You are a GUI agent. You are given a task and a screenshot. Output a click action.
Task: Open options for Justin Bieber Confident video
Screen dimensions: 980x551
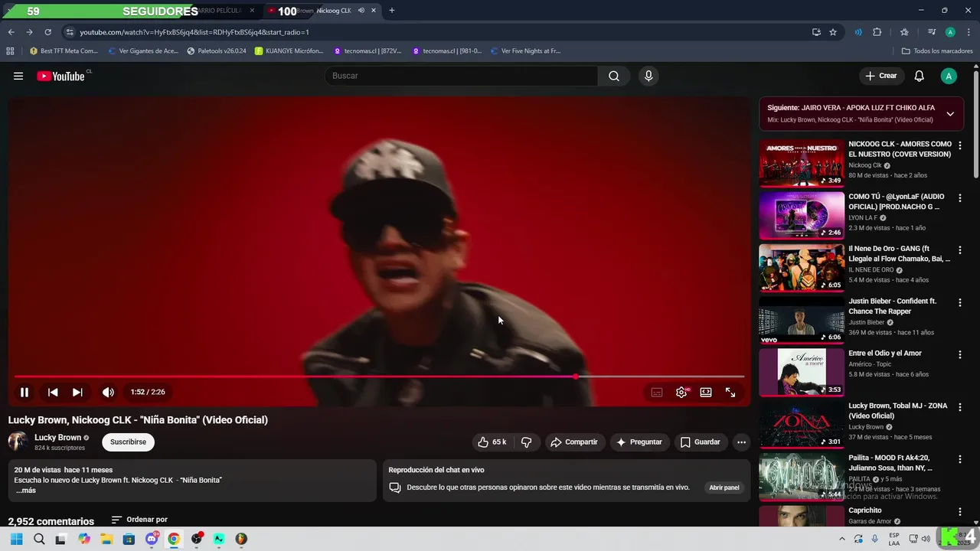(x=959, y=302)
